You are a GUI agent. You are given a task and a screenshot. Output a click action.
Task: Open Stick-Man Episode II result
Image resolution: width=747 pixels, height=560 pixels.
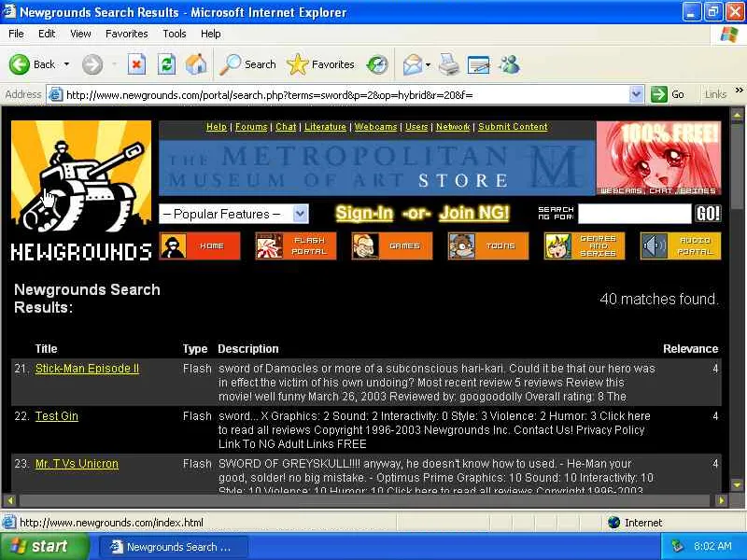[87, 369]
